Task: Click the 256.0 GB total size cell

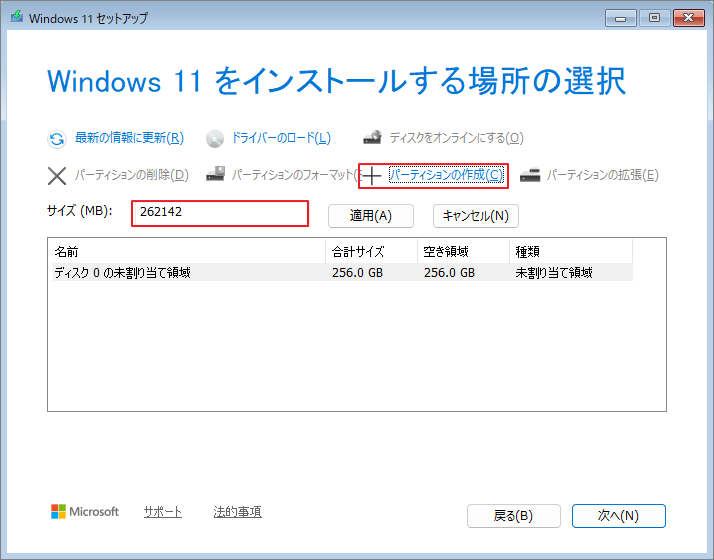Action: [x=357, y=273]
